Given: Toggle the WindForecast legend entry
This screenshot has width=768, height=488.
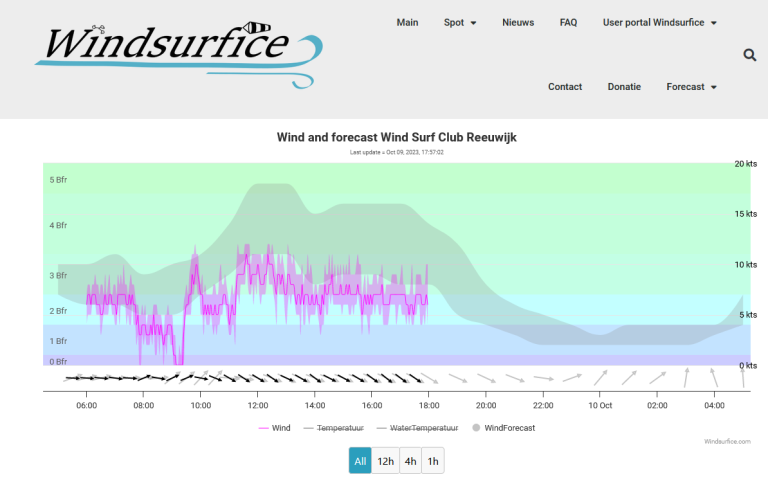Looking at the screenshot, I should click(503, 427).
